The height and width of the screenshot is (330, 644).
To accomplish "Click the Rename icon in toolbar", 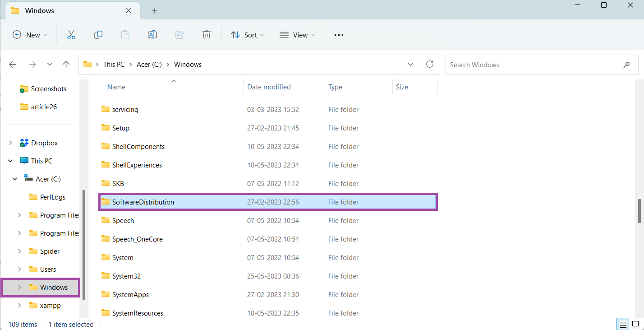I will pos(152,35).
